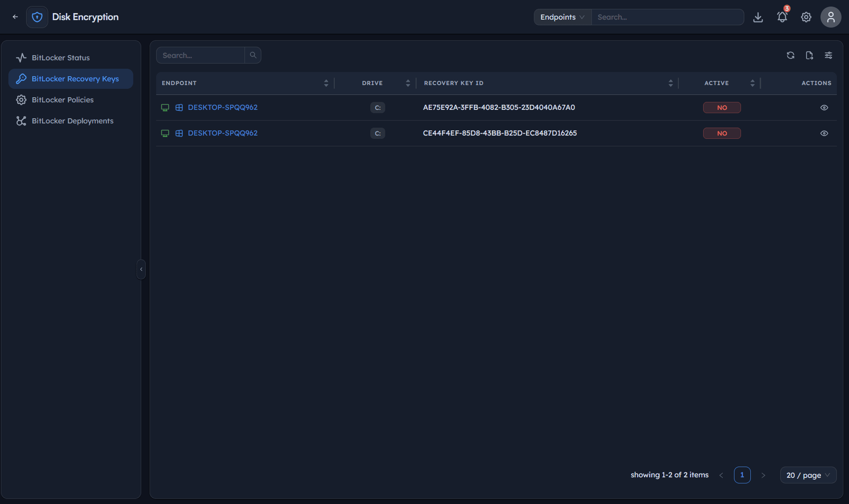This screenshot has width=849, height=504.
Task: View recovery key AE75E92A eye icon
Action: pos(824,108)
